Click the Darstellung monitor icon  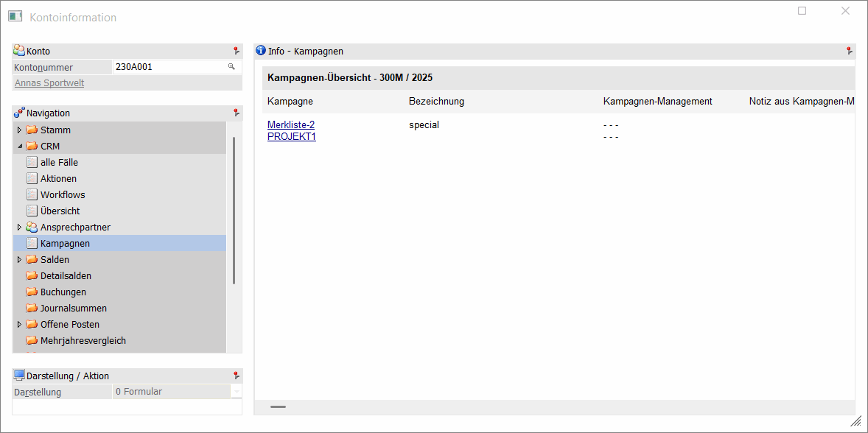[x=19, y=375]
